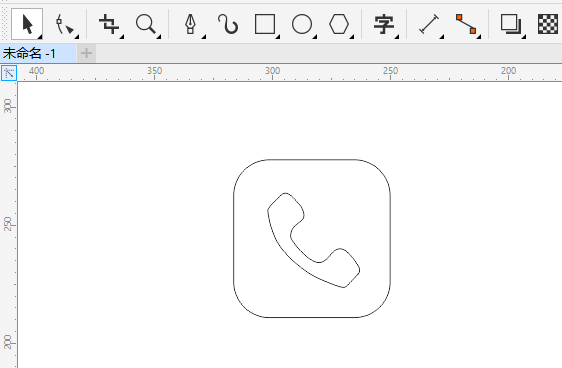Select the Text tool
The image size is (562, 368).
pos(384,24)
